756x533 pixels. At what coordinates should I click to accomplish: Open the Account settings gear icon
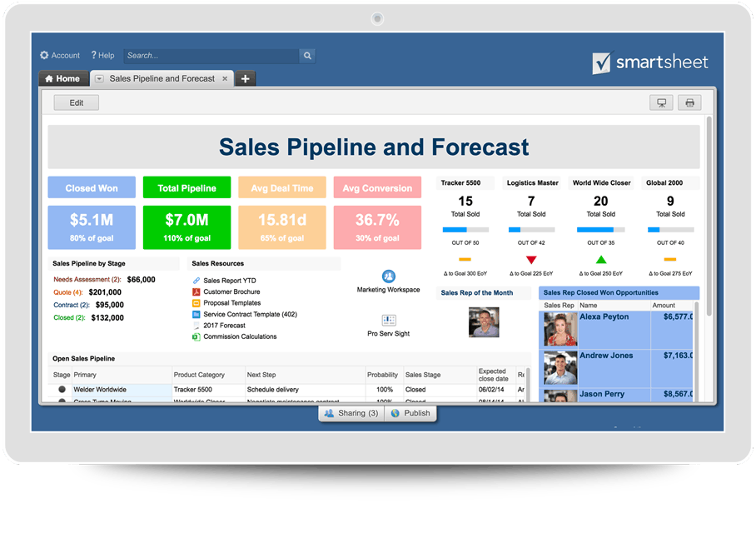(x=44, y=55)
